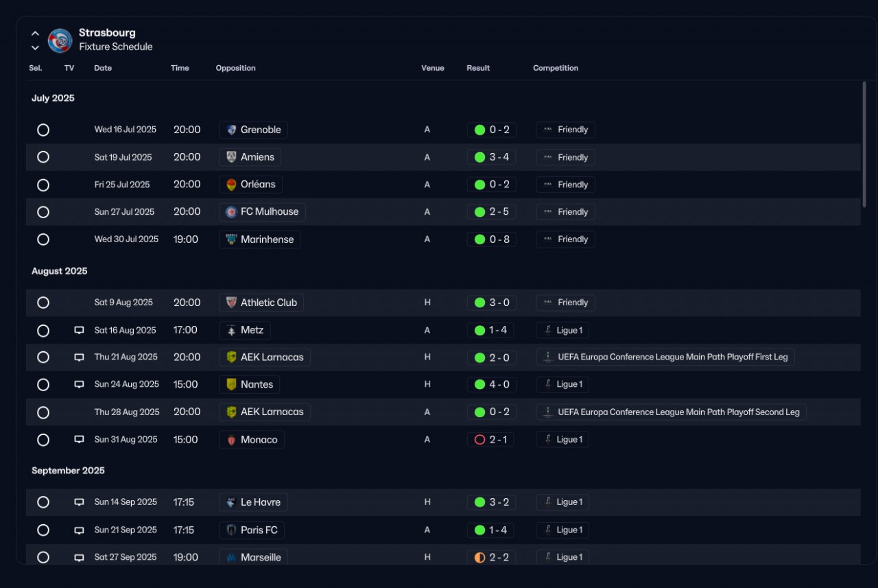Click the TV broadcast icon on the Le Havre row
The height and width of the screenshot is (588, 878).
[x=79, y=502]
